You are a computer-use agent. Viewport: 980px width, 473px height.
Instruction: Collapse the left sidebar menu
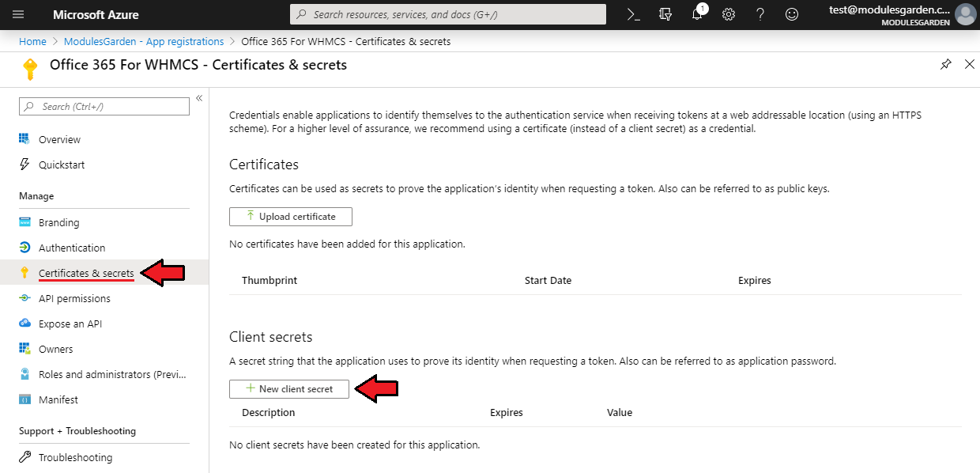pos(199,98)
